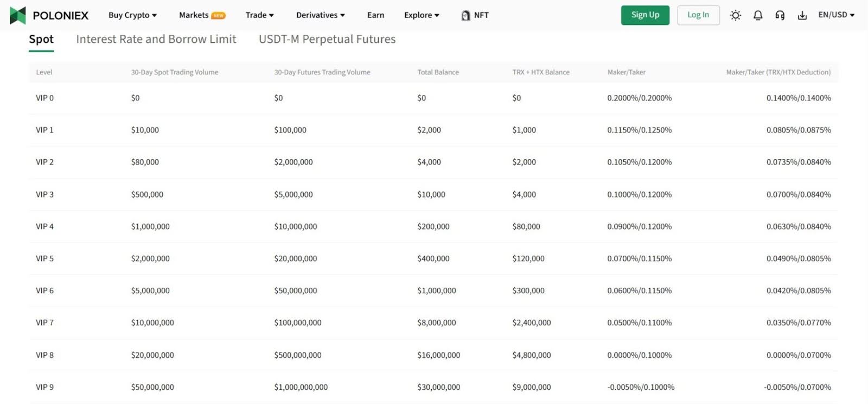The width and height of the screenshot is (868, 404).
Task: Open the Earn menu item
Action: point(375,15)
